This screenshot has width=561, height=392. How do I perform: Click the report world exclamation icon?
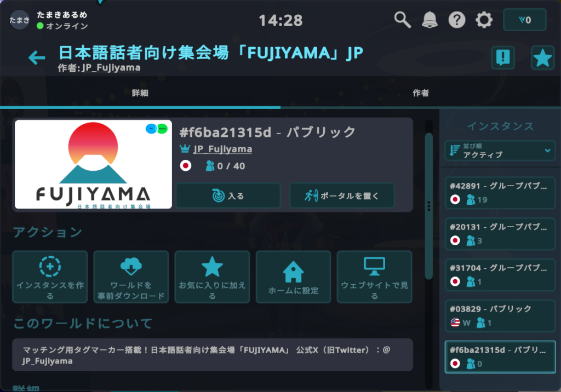tap(502, 57)
